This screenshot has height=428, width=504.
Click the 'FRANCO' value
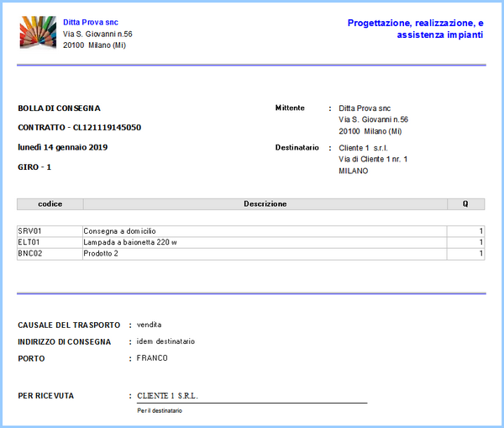coord(152,358)
